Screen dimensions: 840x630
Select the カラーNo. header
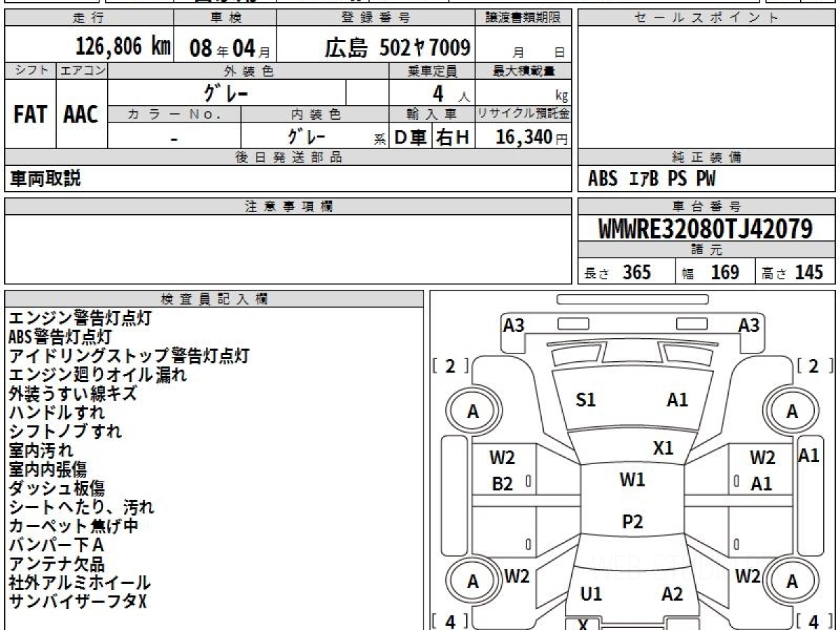pyautogui.click(x=174, y=114)
